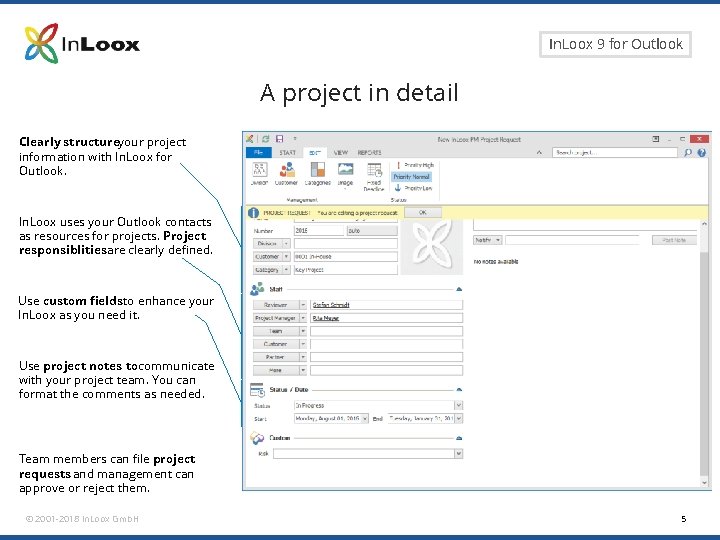Click the Division button

point(267,243)
